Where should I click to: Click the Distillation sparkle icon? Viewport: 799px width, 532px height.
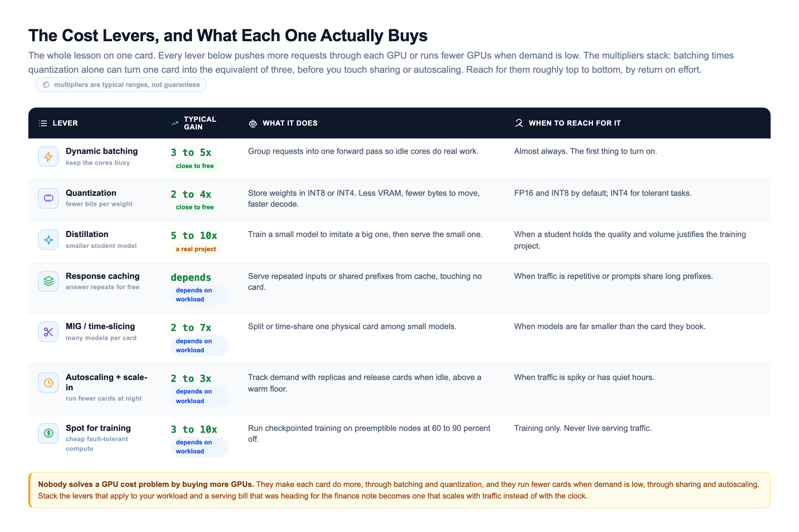pyautogui.click(x=48, y=240)
